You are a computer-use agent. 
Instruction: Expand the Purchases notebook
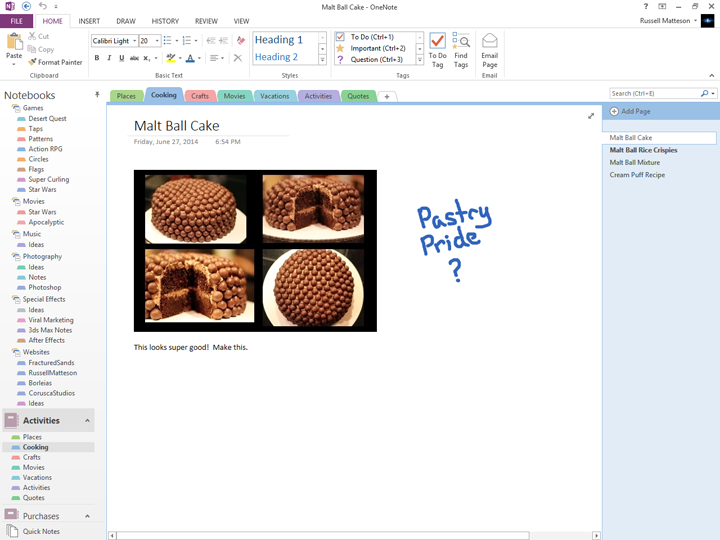click(x=87, y=516)
